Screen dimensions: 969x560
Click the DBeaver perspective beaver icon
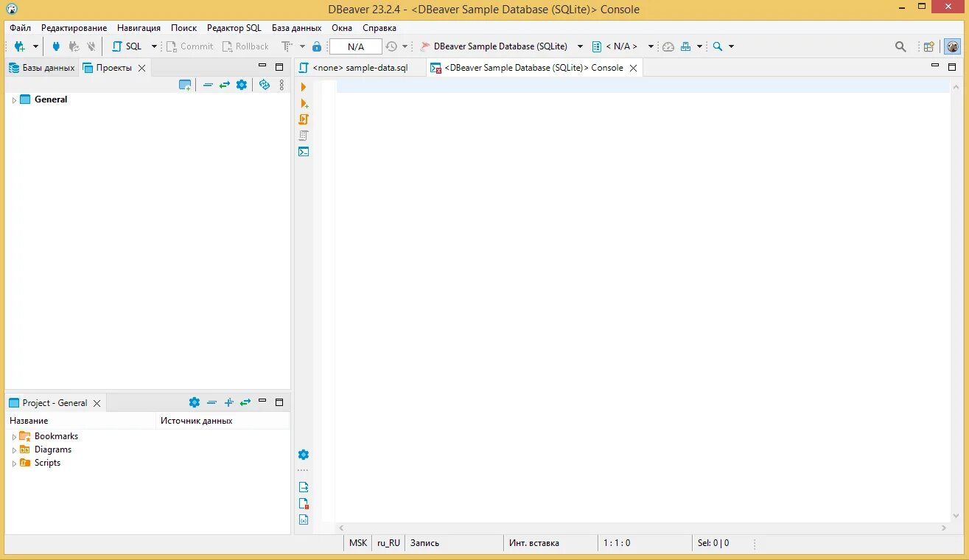pos(953,46)
